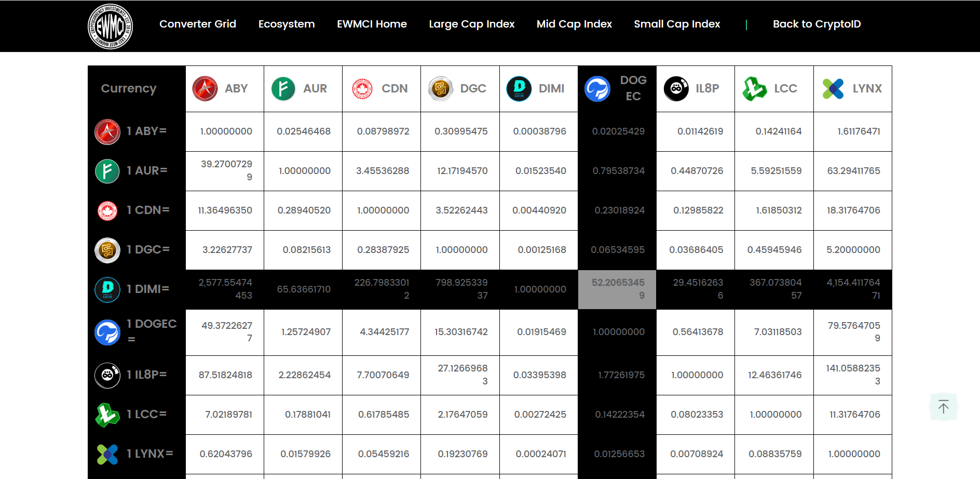Select the '1 AUR=' row label
Image resolution: width=980 pixels, height=479 pixels.
pos(147,170)
